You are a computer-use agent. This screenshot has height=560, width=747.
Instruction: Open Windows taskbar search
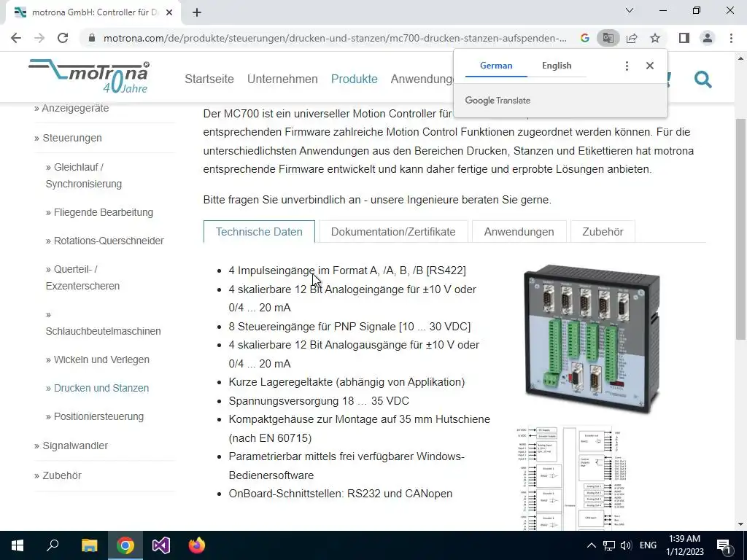click(x=53, y=545)
